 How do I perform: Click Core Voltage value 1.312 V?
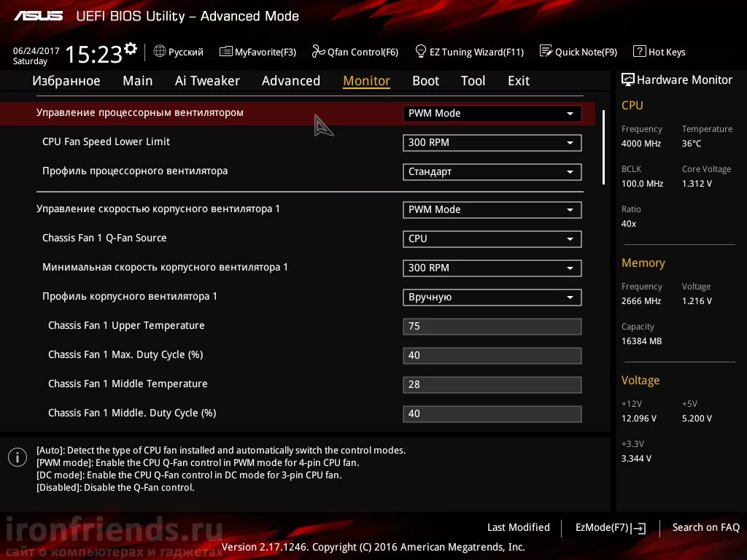tap(697, 183)
